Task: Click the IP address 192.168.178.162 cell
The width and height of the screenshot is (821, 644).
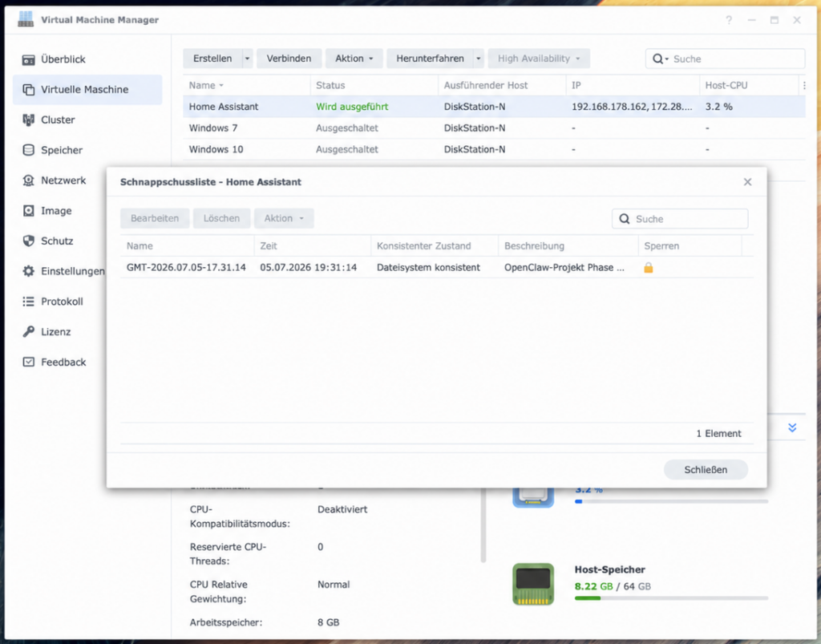Action: 632,107
